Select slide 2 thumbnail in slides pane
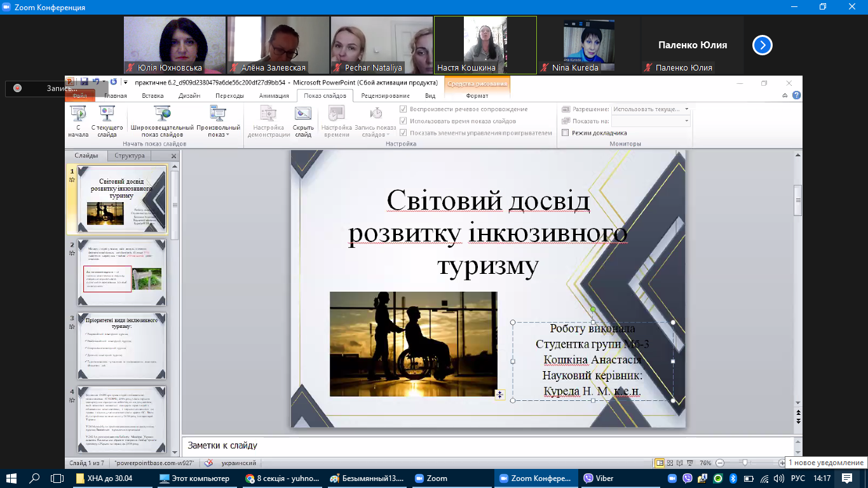The width and height of the screenshot is (868, 488). tap(121, 274)
